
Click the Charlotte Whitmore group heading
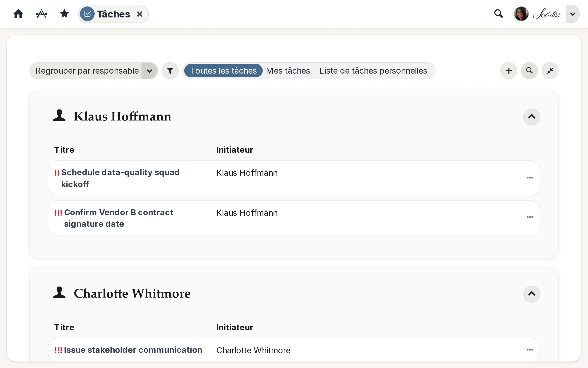click(132, 293)
